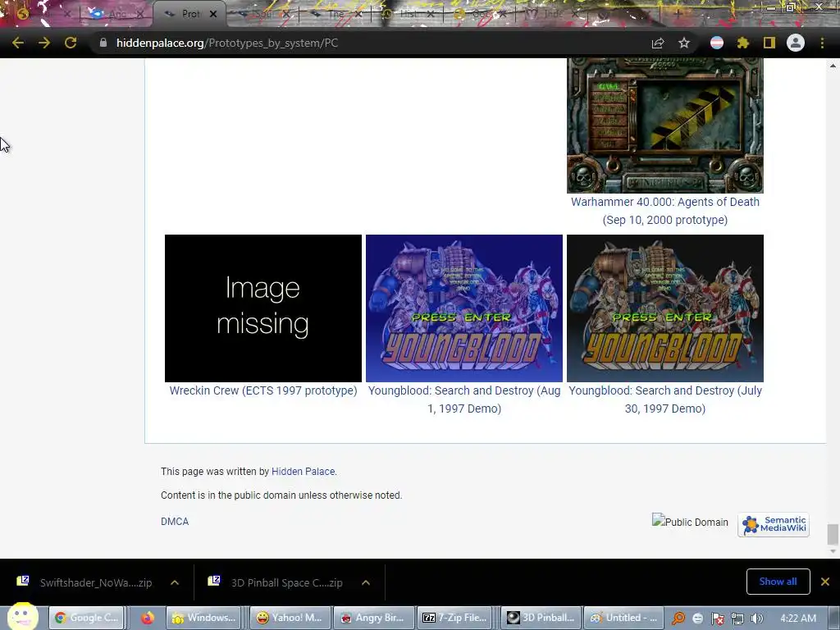The width and height of the screenshot is (840, 630).
Task: Switch to the List tab
Action: [x=410, y=14]
